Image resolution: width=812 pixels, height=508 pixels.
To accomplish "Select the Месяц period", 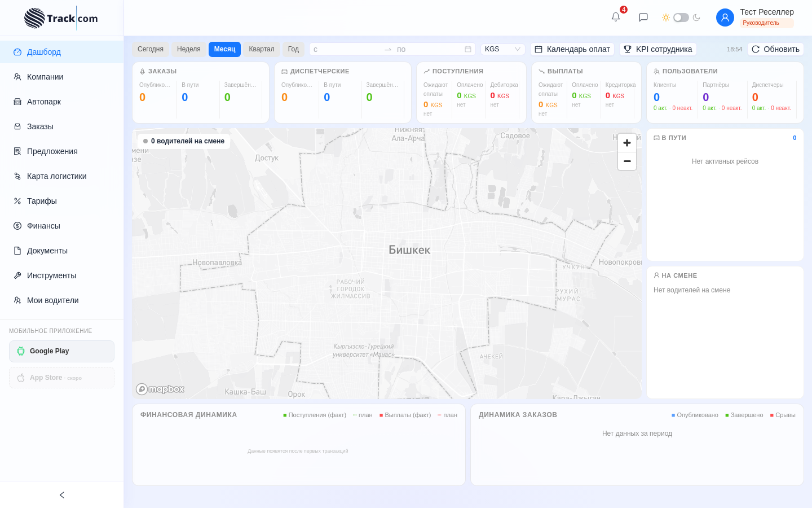I will 224,49.
